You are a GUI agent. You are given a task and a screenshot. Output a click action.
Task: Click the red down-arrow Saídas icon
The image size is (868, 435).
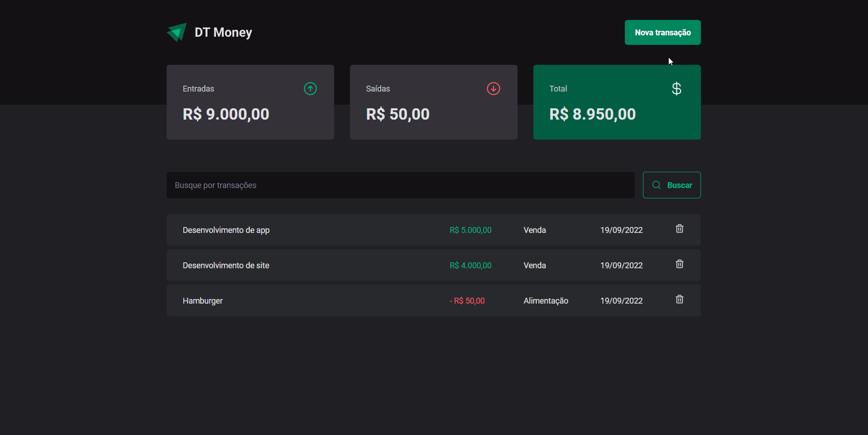click(493, 88)
